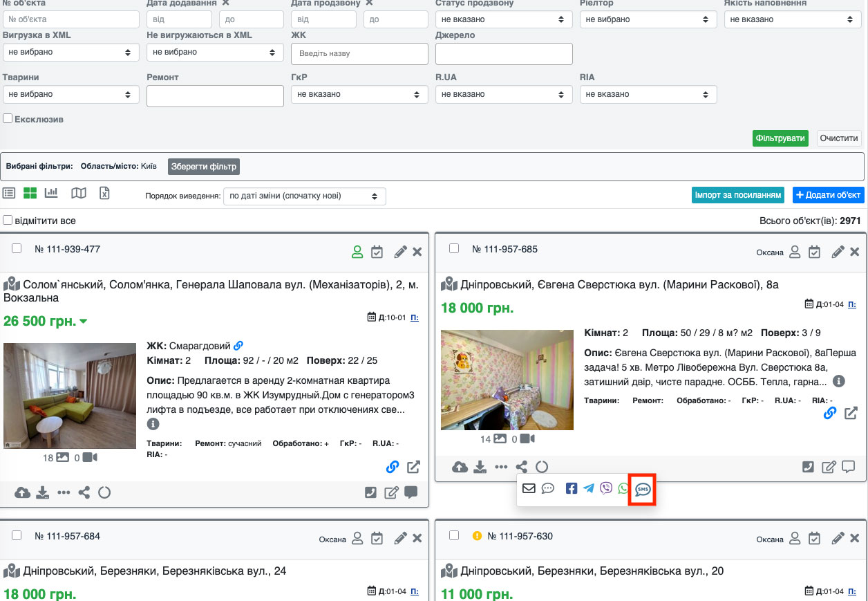Share listing via Facebook icon
The height and width of the screenshot is (601, 868).
pos(572,488)
